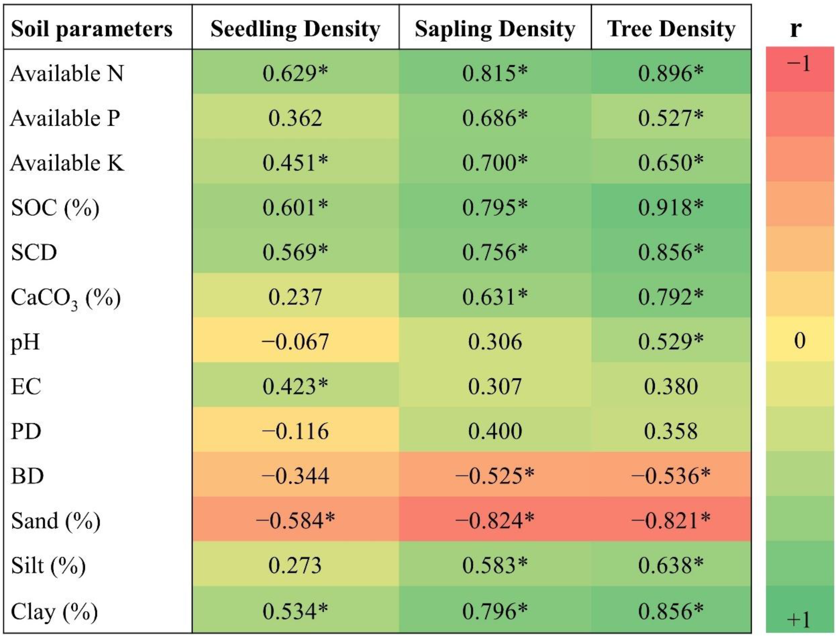
Task: Click the r legend title
Action: tap(796, 29)
